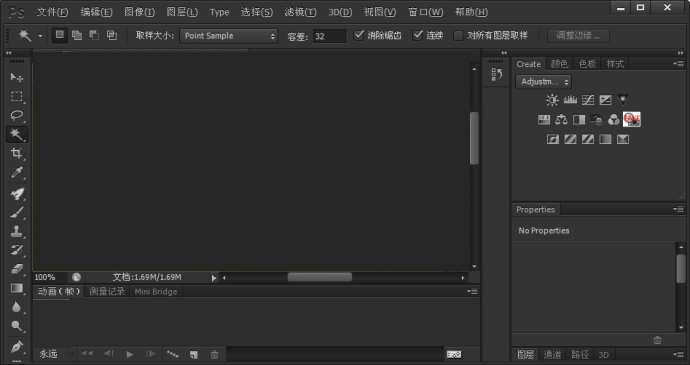Open the 图像(I) menu
This screenshot has height=365, width=690.
click(x=139, y=12)
